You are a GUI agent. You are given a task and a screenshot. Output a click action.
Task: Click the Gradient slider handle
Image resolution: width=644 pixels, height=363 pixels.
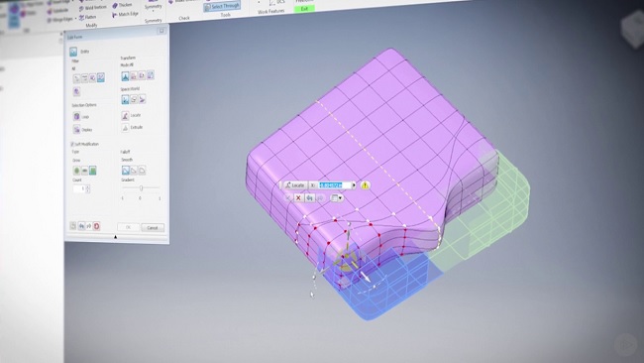(141, 188)
